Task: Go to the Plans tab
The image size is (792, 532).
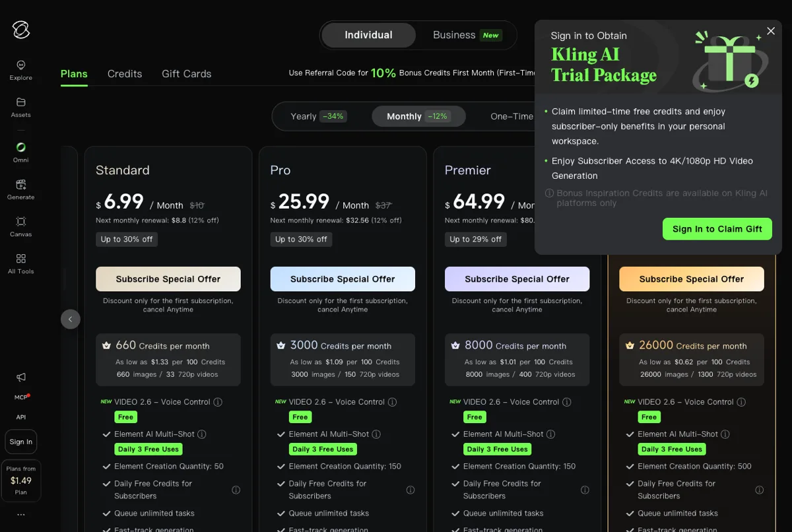Action: tap(74, 74)
